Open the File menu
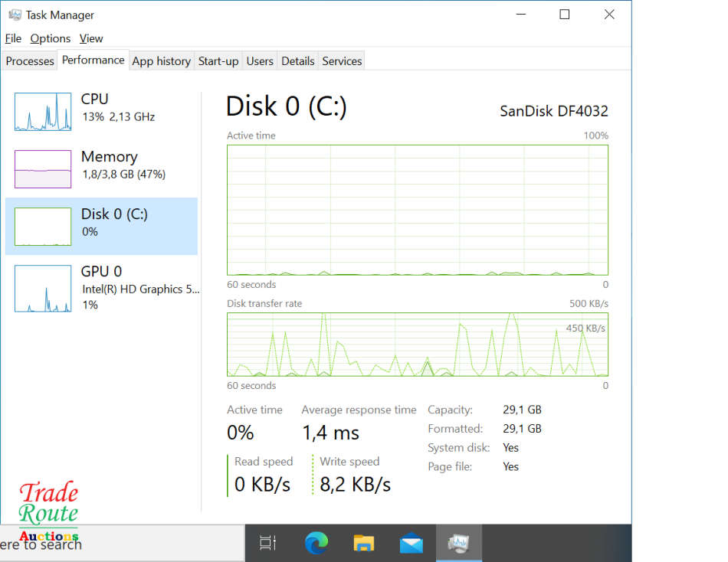The width and height of the screenshot is (728, 562). (13, 38)
